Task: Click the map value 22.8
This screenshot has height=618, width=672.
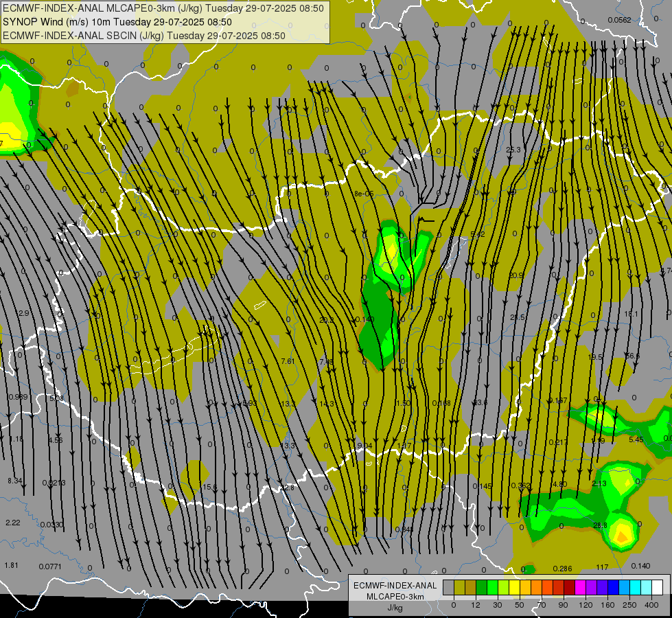Action: 287,488
